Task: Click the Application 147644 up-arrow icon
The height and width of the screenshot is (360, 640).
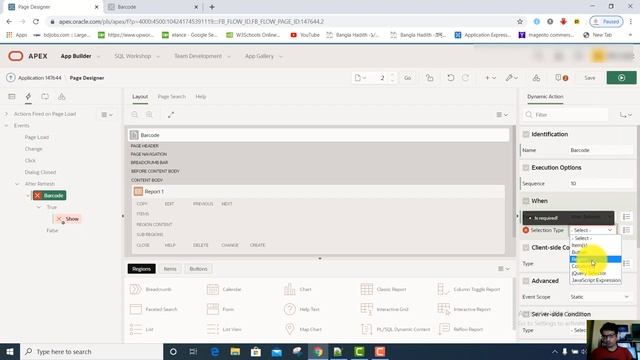Action: tap(11, 78)
